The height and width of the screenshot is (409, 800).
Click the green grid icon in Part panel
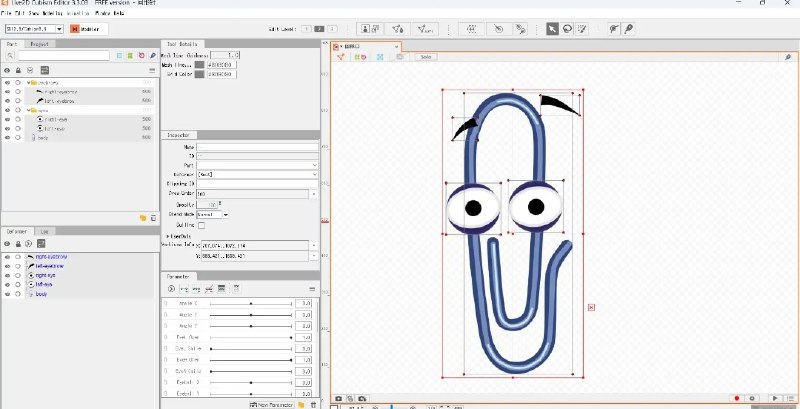pos(130,56)
